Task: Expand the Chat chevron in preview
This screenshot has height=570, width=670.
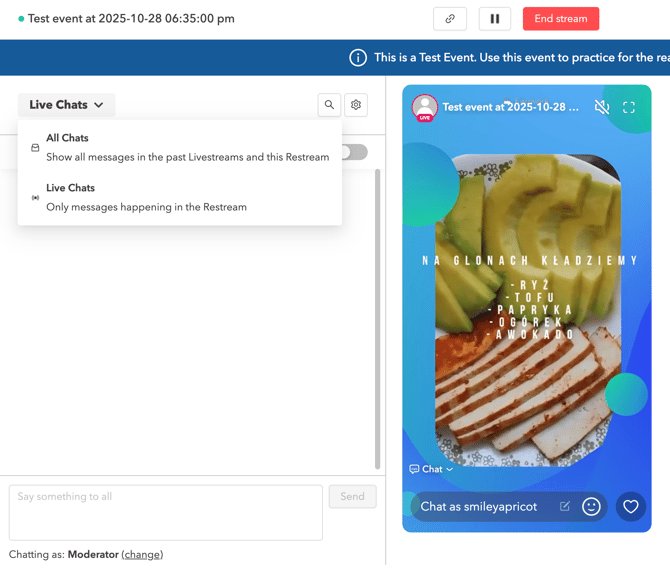Action: coord(431,469)
